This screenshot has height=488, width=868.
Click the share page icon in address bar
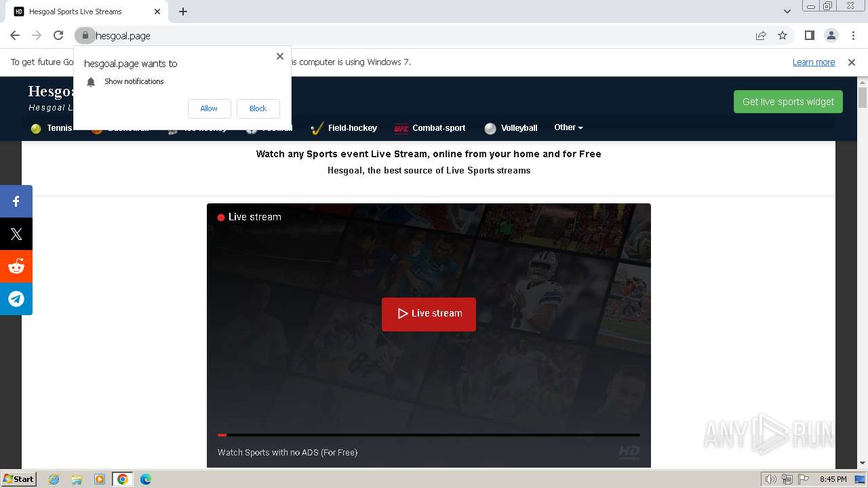coord(761,35)
